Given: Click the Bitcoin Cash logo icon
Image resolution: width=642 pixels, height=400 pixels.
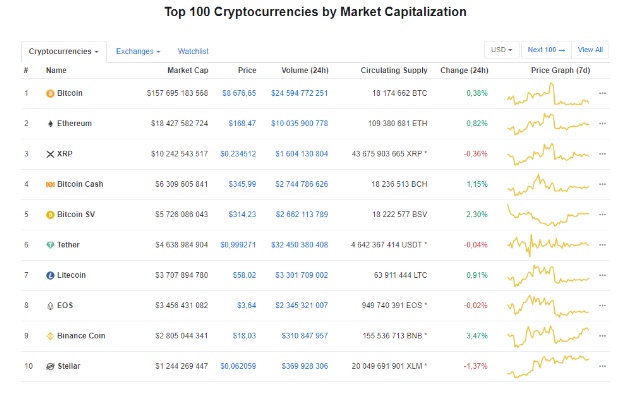Looking at the screenshot, I should (50, 185).
